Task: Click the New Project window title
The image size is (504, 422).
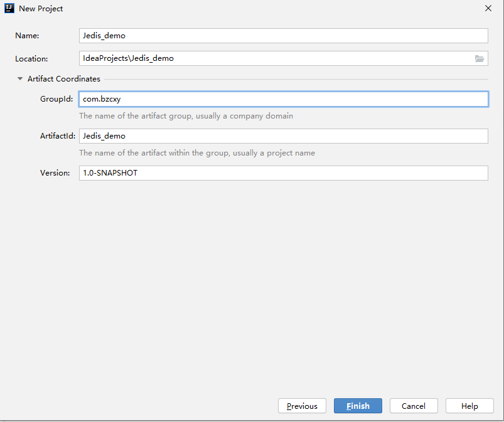Action: tap(41, 9)
